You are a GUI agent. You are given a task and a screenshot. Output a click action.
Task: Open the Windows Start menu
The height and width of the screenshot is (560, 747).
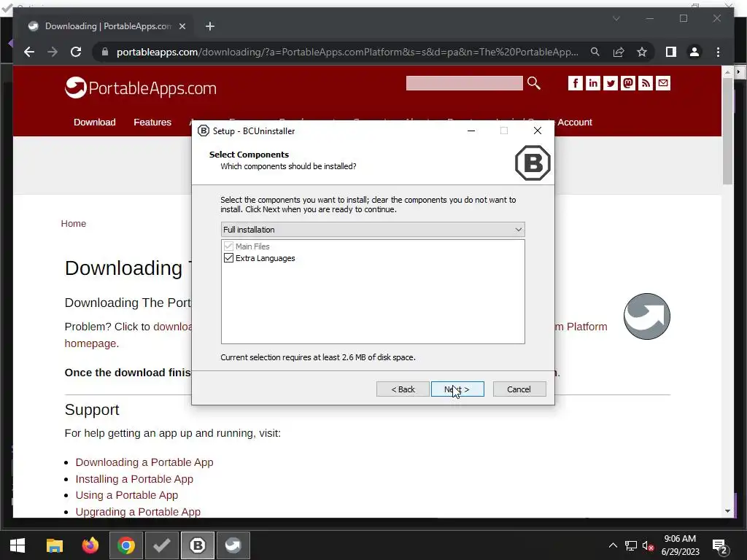point(18,545)
